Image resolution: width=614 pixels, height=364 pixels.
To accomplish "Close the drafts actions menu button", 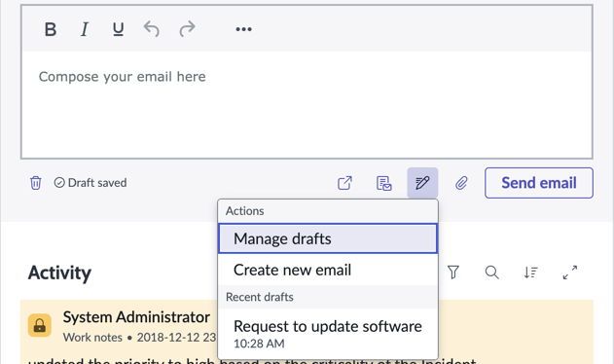I will click(422, 183).
